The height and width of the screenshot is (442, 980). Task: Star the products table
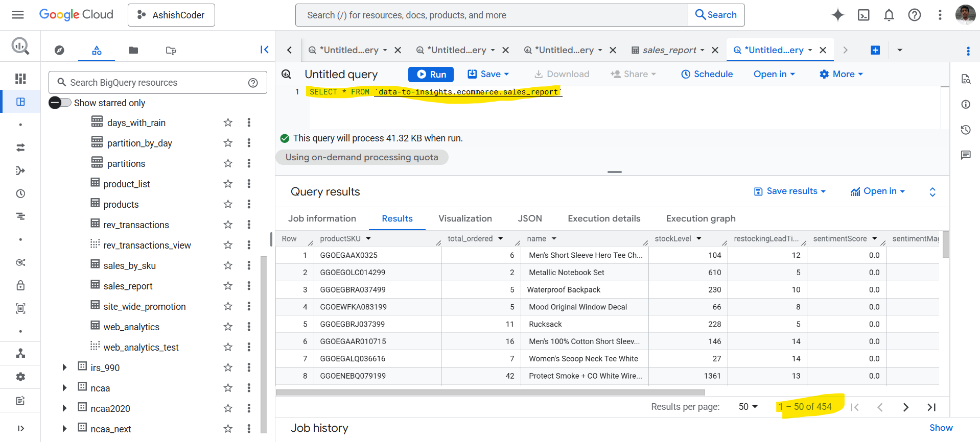coord(228,204)
